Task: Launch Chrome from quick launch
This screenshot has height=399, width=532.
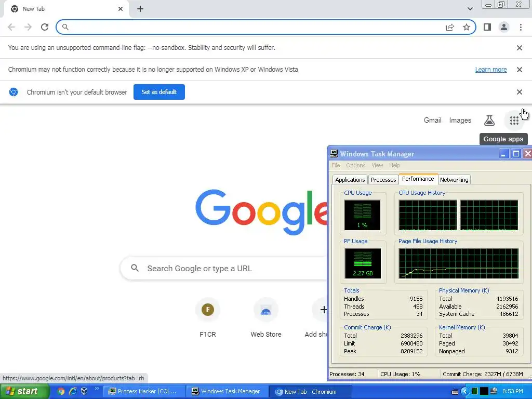Action: pos(61,392)
